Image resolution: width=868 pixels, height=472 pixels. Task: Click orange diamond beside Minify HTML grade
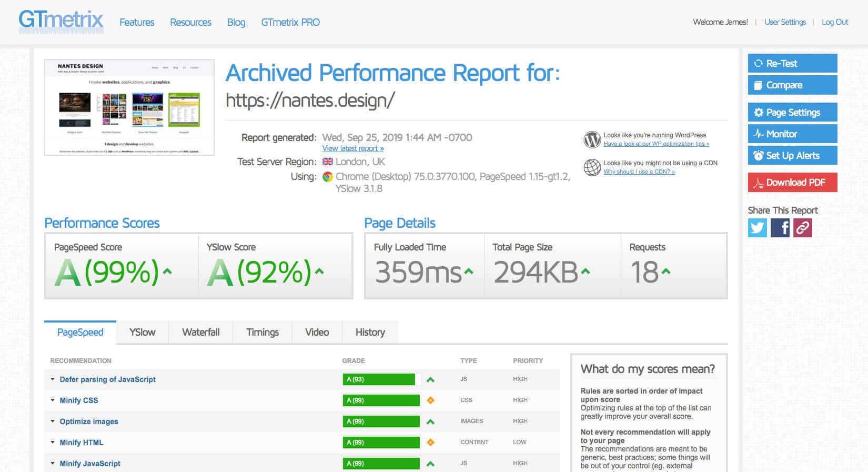[430, 443]
